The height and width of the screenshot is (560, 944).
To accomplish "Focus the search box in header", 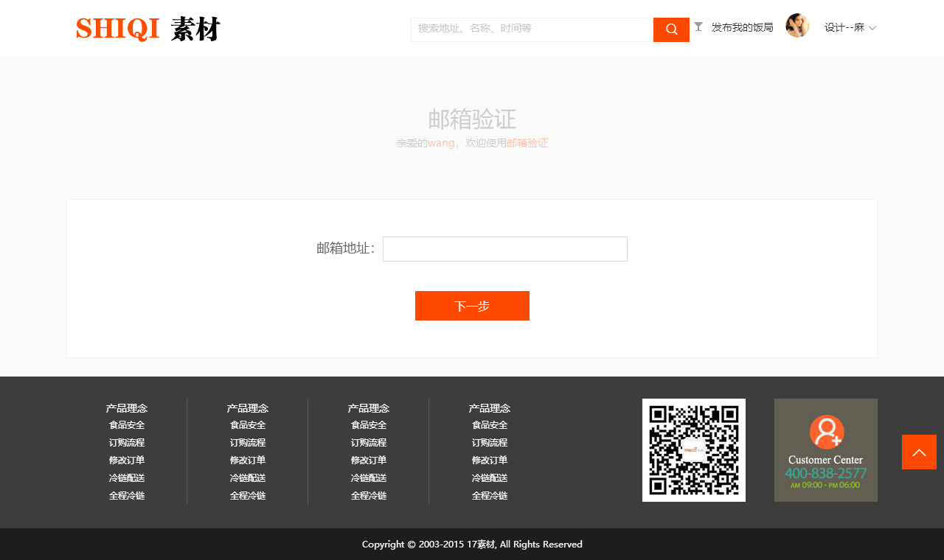I will (x=531, y=29).
